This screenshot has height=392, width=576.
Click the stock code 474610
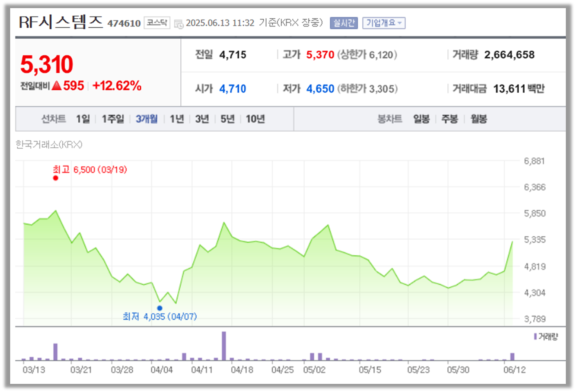124,24
